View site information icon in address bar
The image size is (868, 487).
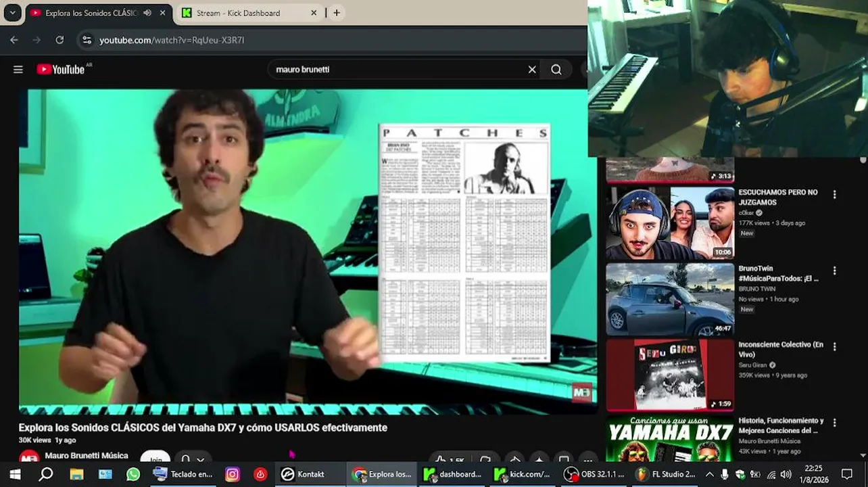[x=87, y=40]
